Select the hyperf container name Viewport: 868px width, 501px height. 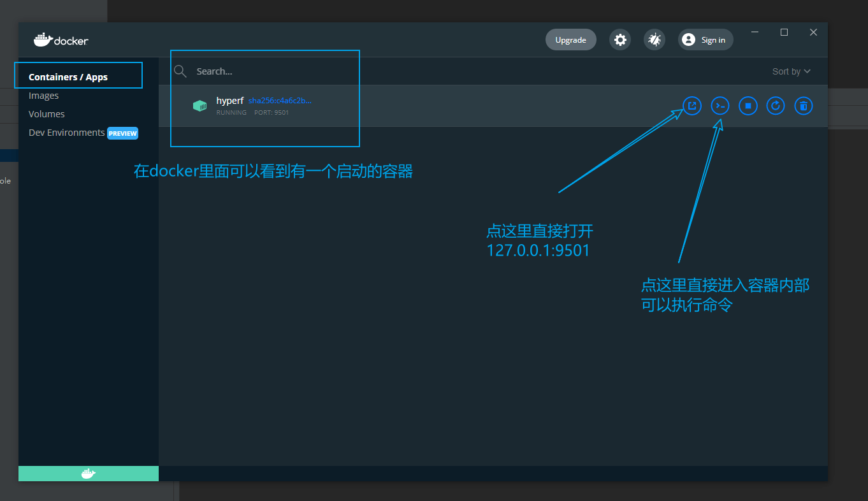tap(230, 101)
